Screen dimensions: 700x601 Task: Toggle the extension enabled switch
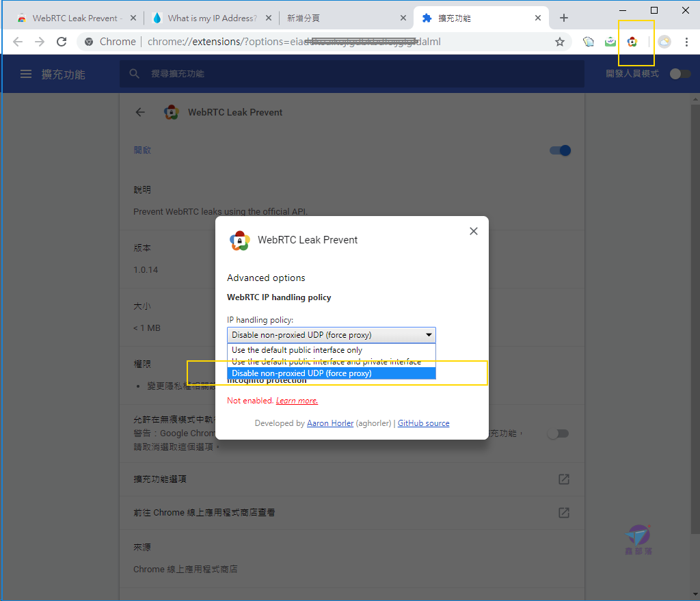coord(561,150)
